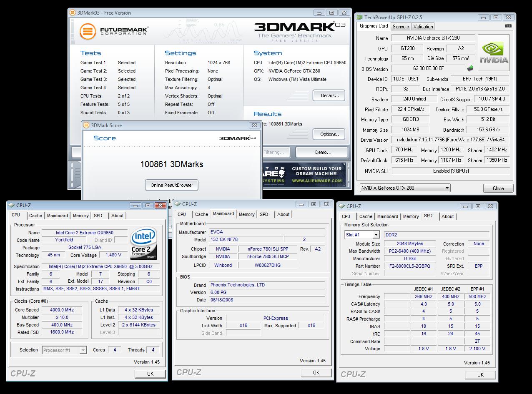This screenshot has height=394, width=532.
Task: Open the CPU tab in middle CPU-Z window
Action: (182, 214)
